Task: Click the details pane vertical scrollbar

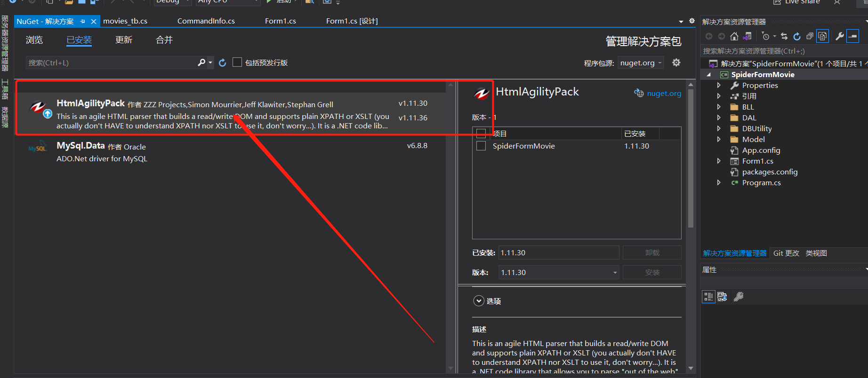Action: coord(691,158)
